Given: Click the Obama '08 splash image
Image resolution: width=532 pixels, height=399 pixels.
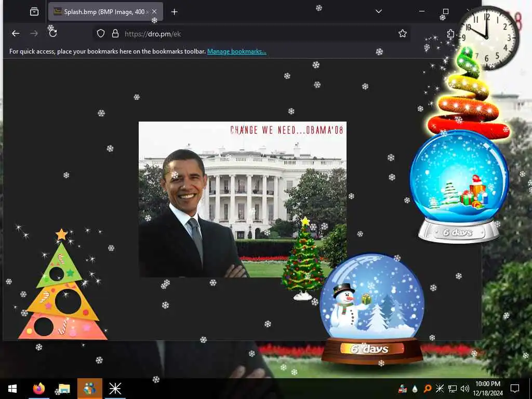Looking at the screenshot, I should [243, 199].
